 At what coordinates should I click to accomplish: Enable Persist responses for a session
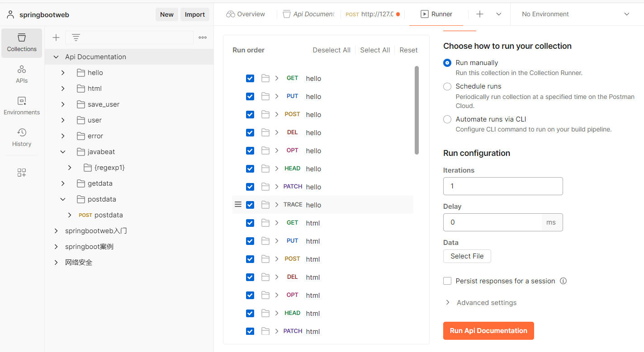447,281
